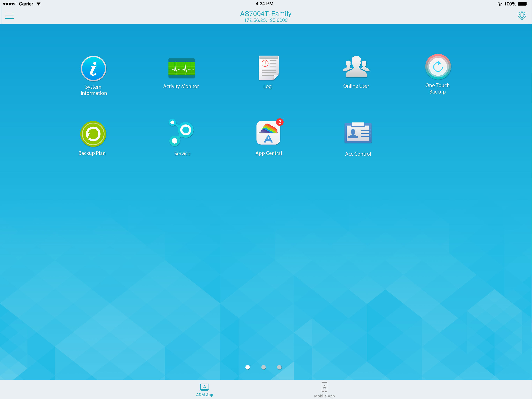Tap the battery status indicator

click(x=522, y=4)
